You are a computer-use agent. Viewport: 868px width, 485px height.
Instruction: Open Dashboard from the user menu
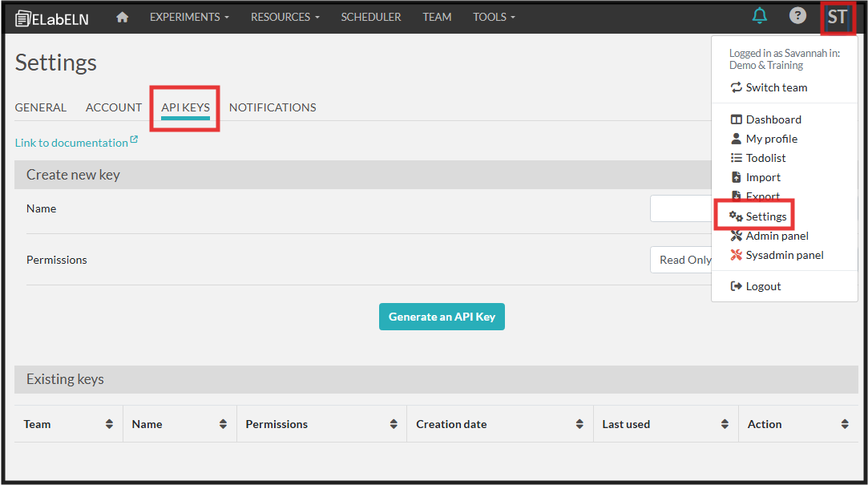pyautogui.click(x=773, y=119)
